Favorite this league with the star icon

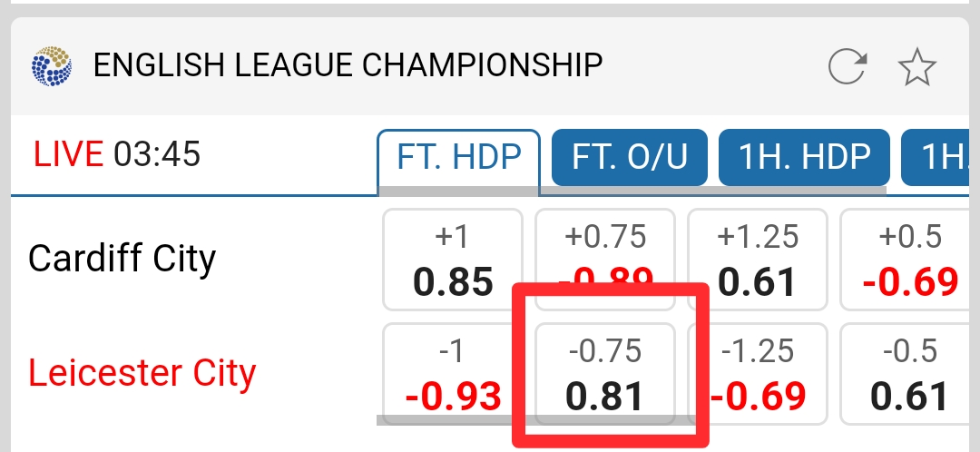(916, 67)
